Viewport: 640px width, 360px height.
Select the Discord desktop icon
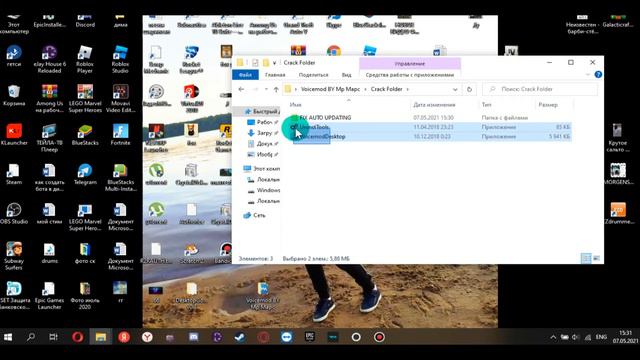point(85,21)
